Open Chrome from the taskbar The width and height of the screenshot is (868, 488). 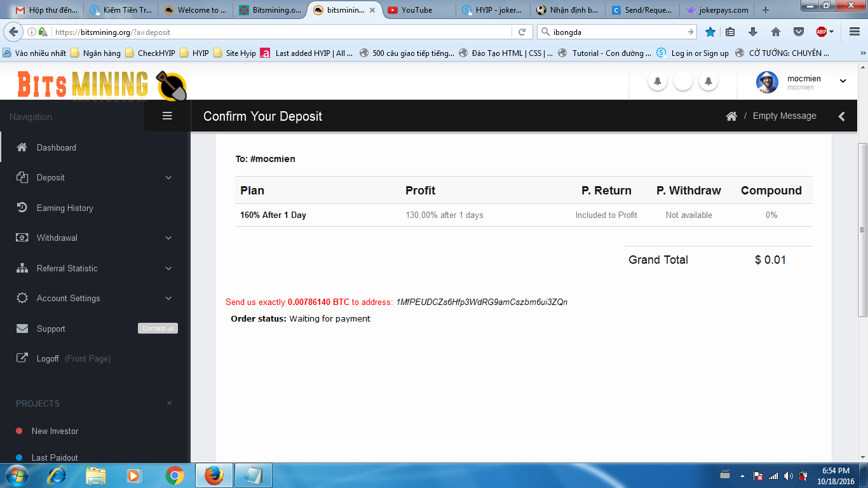[x=174, y=475]
